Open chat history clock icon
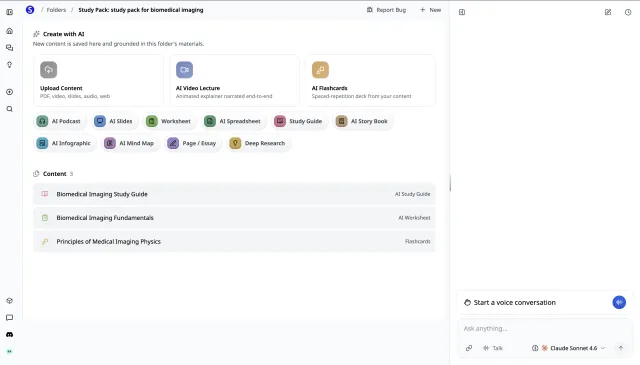 pos(628,12)
